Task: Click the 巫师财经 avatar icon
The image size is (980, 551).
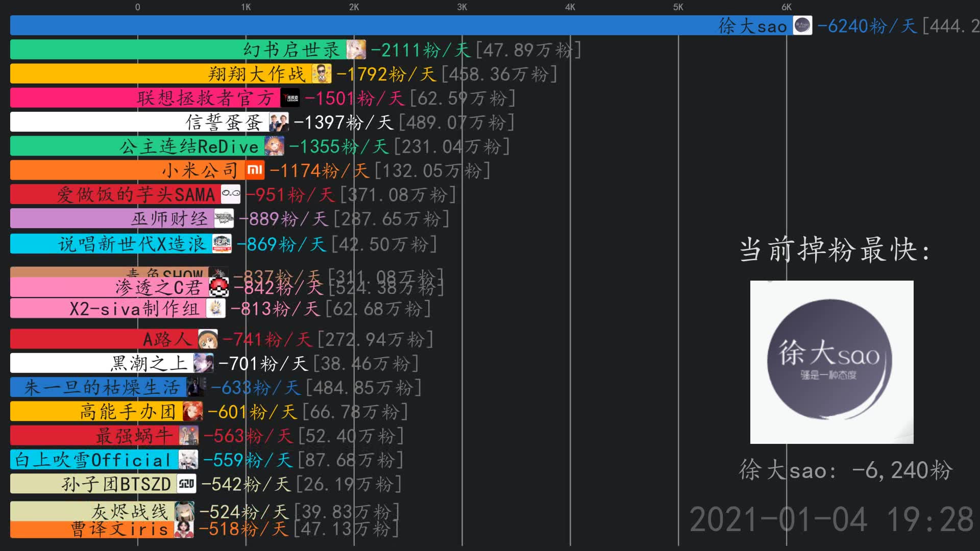Action: 224,218
